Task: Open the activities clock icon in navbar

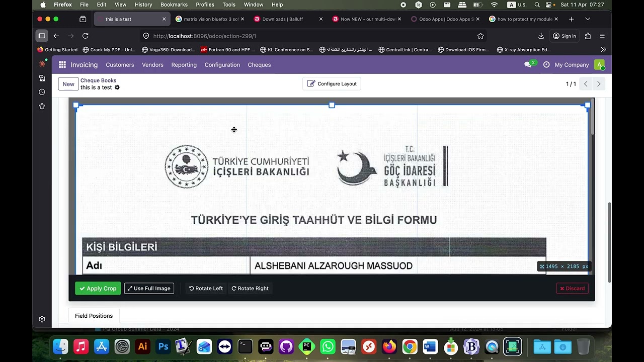Action: 546,65
